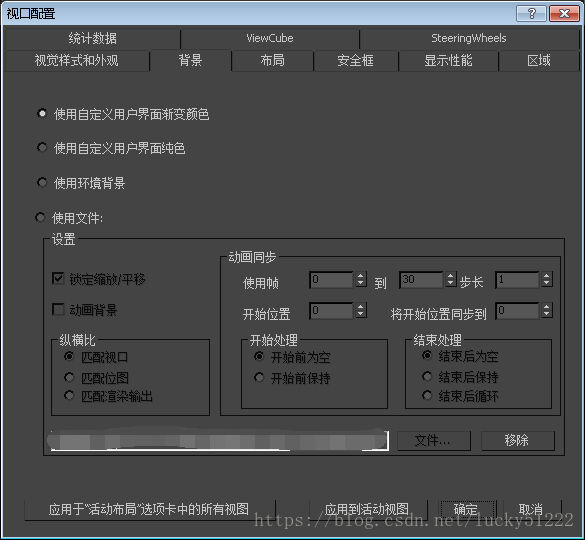Click the 应用到活动视图 button

pos(367,509)
